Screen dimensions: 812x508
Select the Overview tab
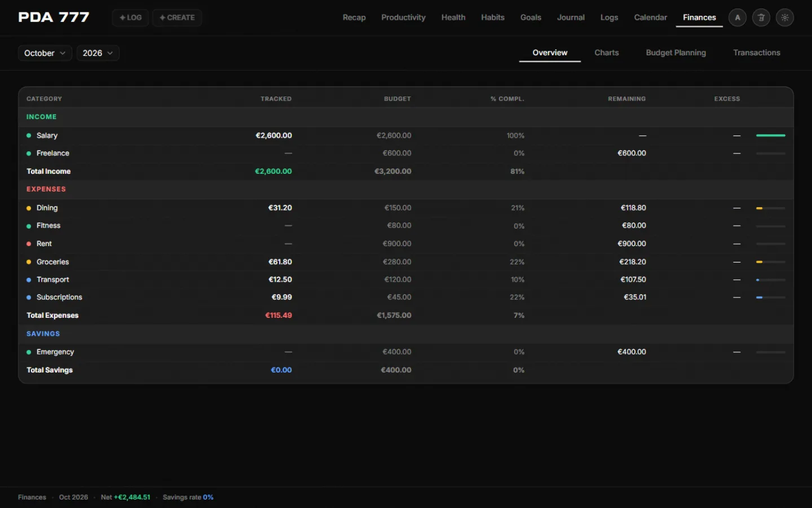[x=550, y=52]
